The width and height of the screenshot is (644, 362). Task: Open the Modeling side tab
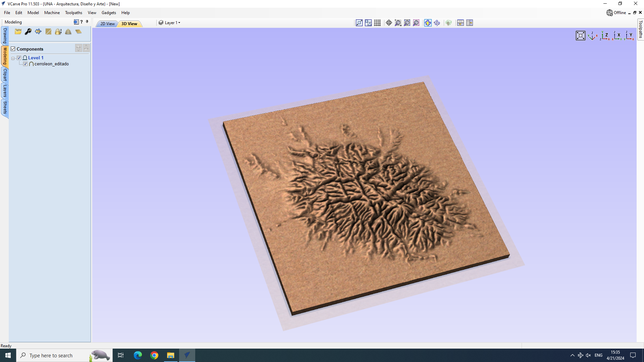click(x=5, y=56)
